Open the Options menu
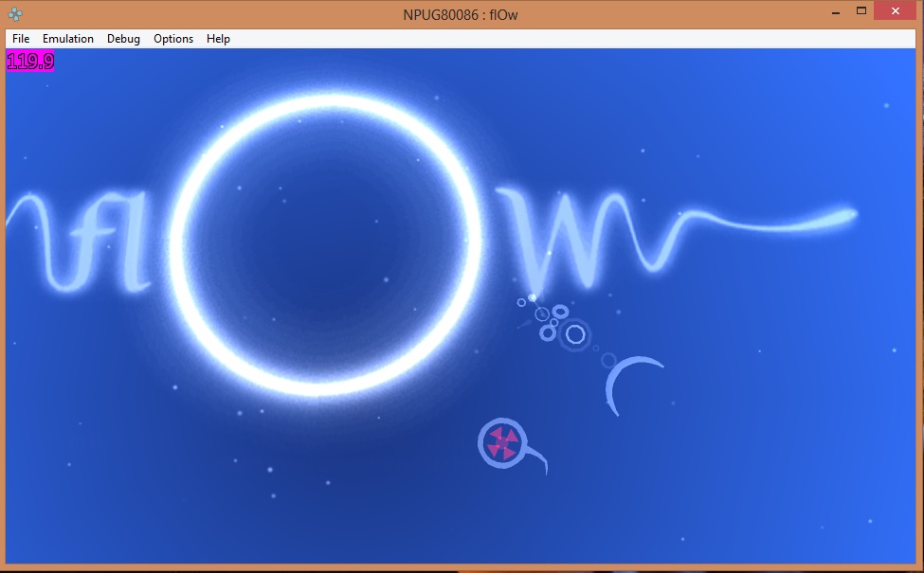 pyautogui.click(x=173, y=39)
